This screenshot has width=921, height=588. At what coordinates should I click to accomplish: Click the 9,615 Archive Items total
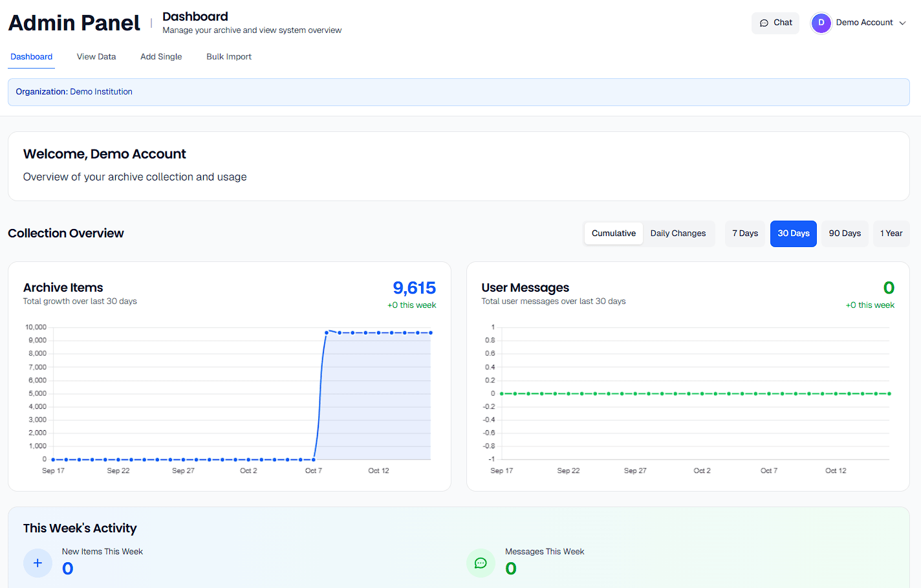(414, 287)
